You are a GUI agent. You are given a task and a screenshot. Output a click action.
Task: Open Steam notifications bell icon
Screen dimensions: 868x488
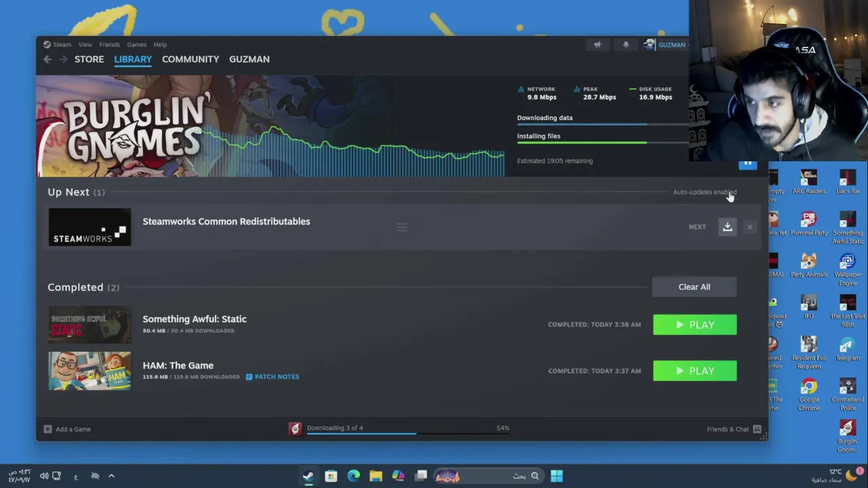pos(626,45)
